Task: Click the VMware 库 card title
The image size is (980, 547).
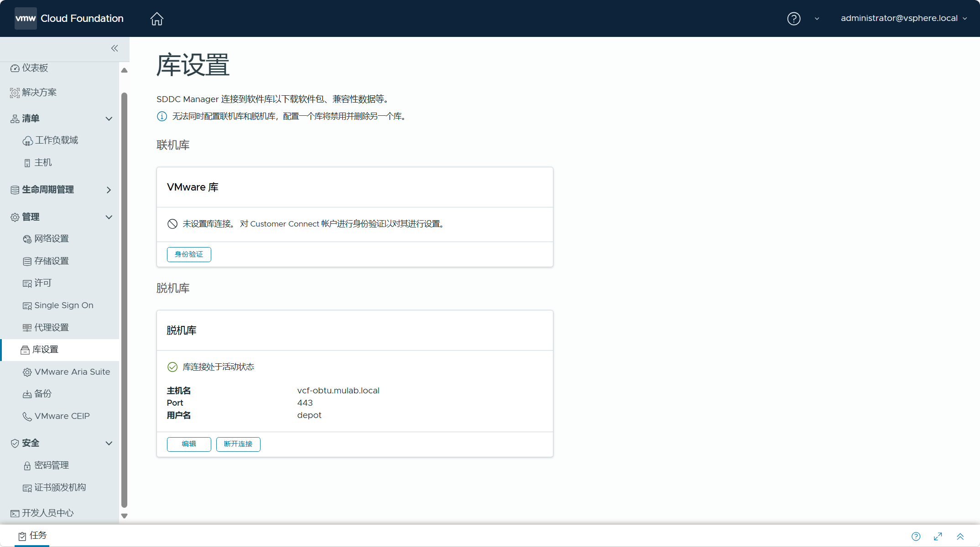Action: [x=193, y=187]
